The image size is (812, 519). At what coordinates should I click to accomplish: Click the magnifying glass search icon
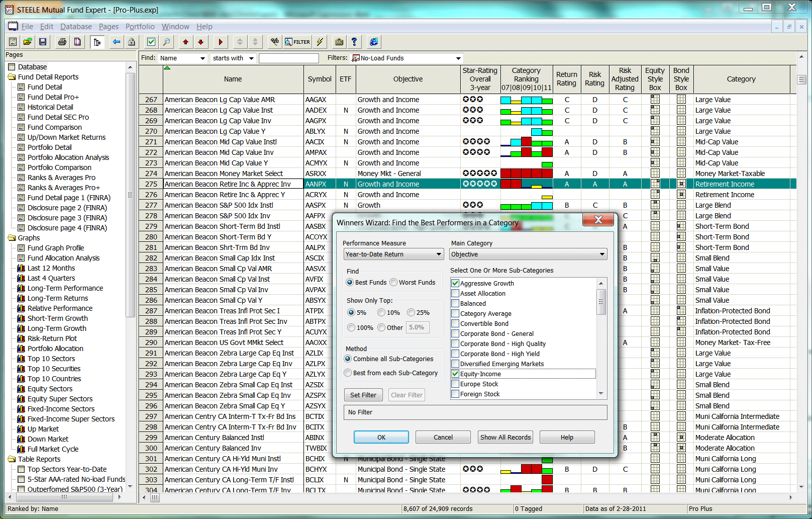166,42
